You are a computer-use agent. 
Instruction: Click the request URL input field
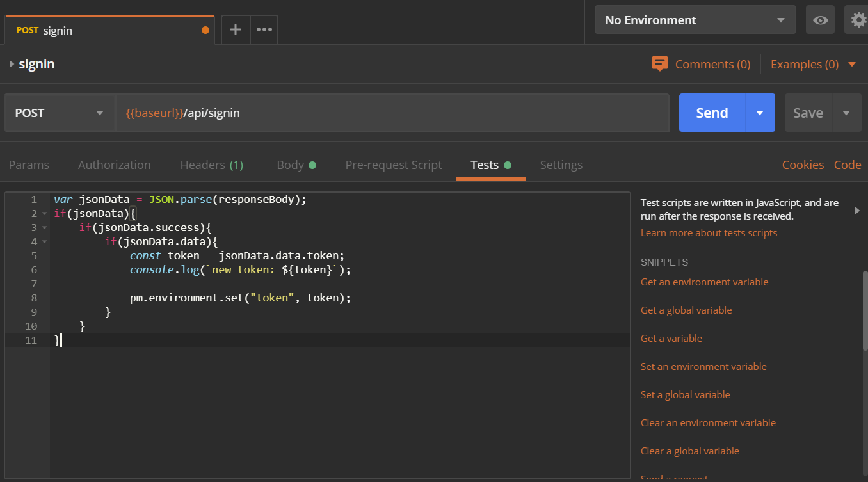point(390,113)
